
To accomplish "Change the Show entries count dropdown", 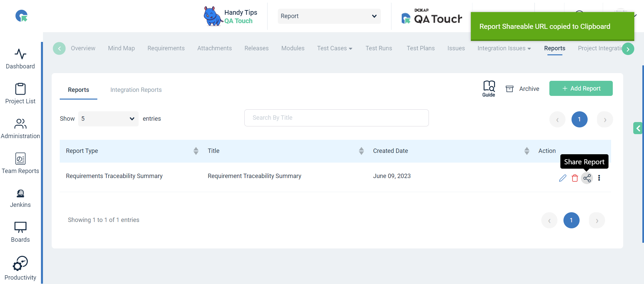I will 108,119.
